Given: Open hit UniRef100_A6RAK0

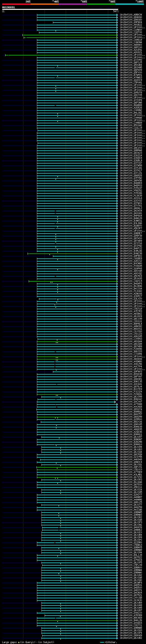Looking at the screenshot, I should click(131, 45).
